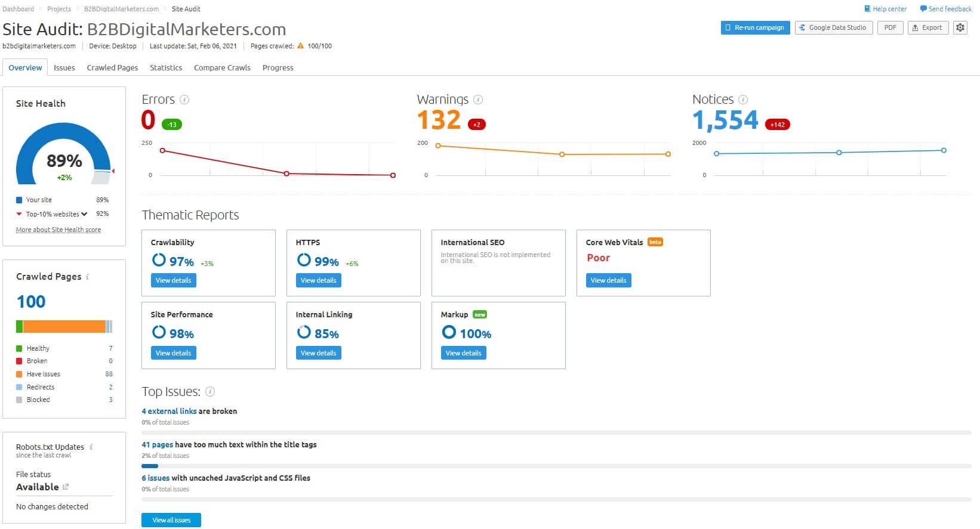Click View details under Internal Linking
Image resolution: width=980 pixels, height=529 pixels.
pos(318,353)
